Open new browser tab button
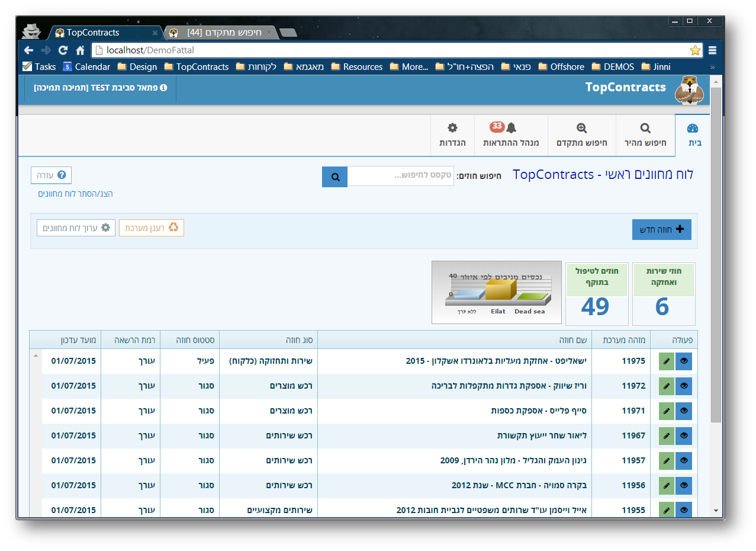Image resolution: width=756 pixels, height=551 pixels. tap(288, 33)
